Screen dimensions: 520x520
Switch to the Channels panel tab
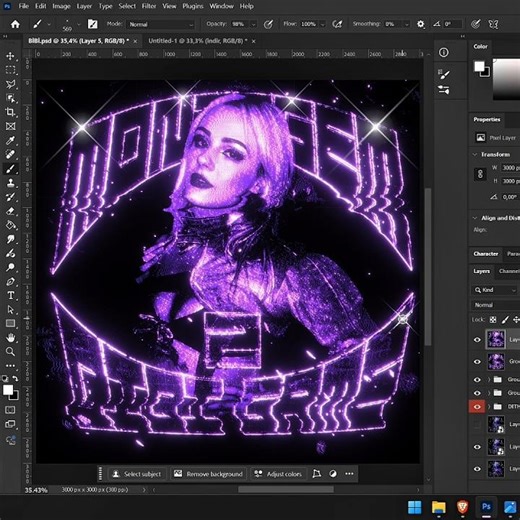509,271
